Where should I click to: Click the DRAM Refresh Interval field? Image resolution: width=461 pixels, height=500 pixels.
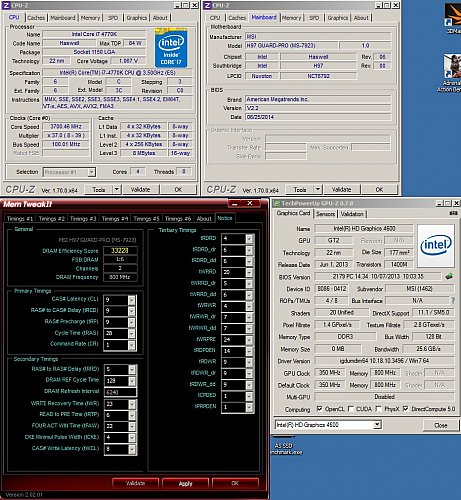pyautogui.click(x=120, y=392)
